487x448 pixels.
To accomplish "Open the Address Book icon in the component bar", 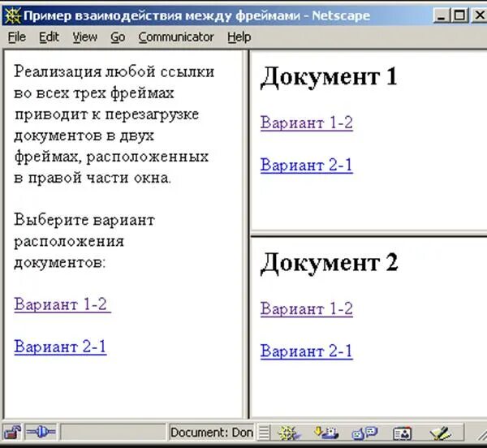I will coord(403,433).
